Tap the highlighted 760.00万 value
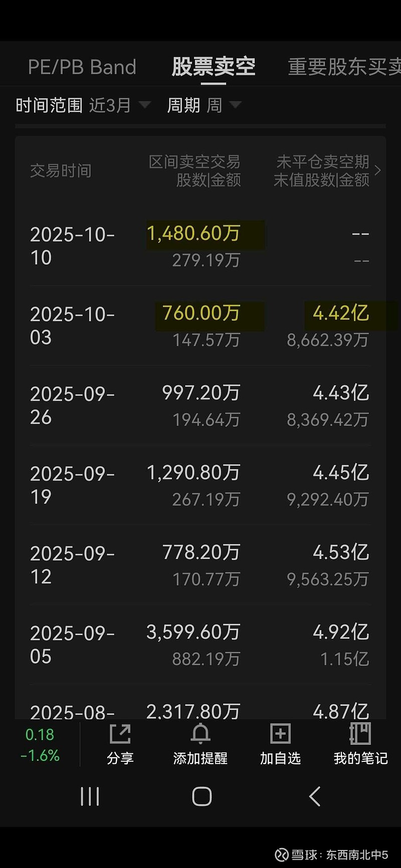Viewport: 401px width, 868px height. [201, 314]
